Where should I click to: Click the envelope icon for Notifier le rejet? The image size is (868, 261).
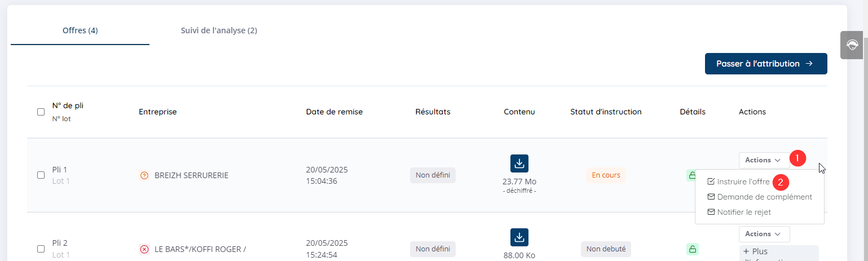pyautogui.click(x=711, y=213)
